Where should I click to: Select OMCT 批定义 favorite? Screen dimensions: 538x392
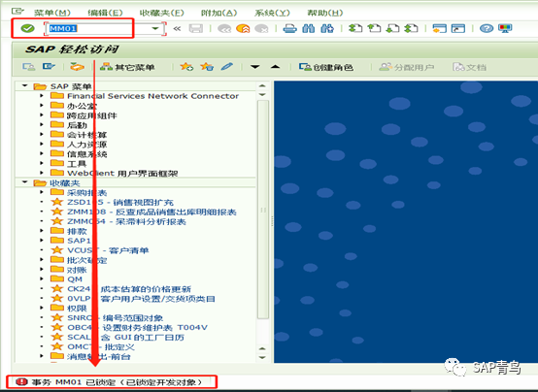tap(101, 346)
